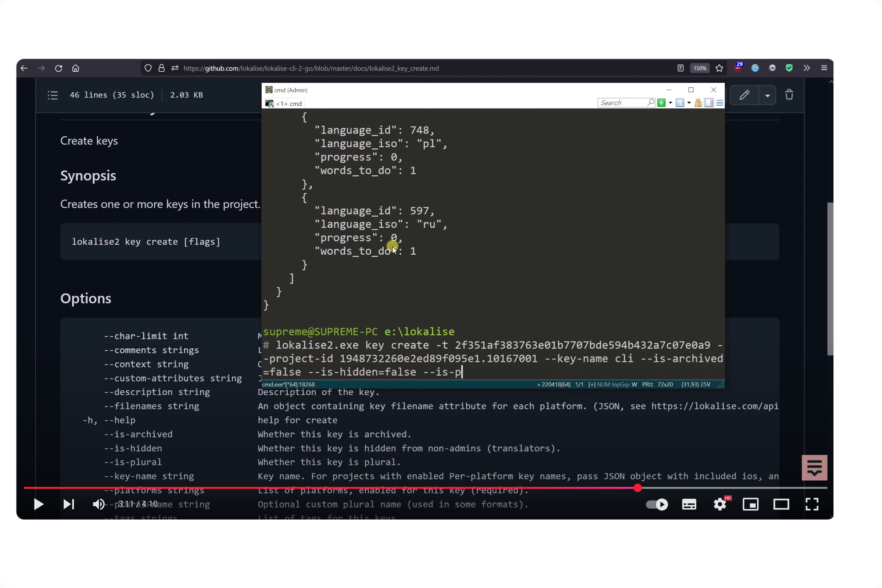Click the Search field in ConEmu
Screen dimensions: 882x588
click(x=623, y=103)
